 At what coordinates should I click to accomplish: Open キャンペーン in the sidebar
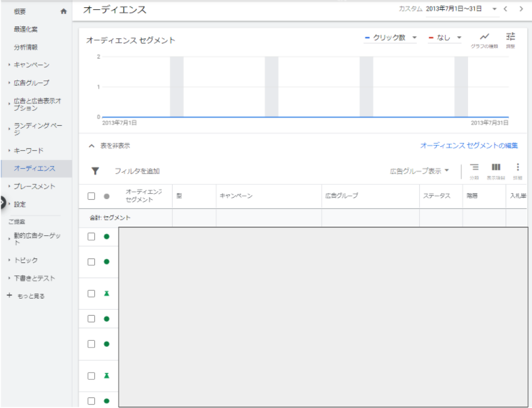[x=31, y=65]
